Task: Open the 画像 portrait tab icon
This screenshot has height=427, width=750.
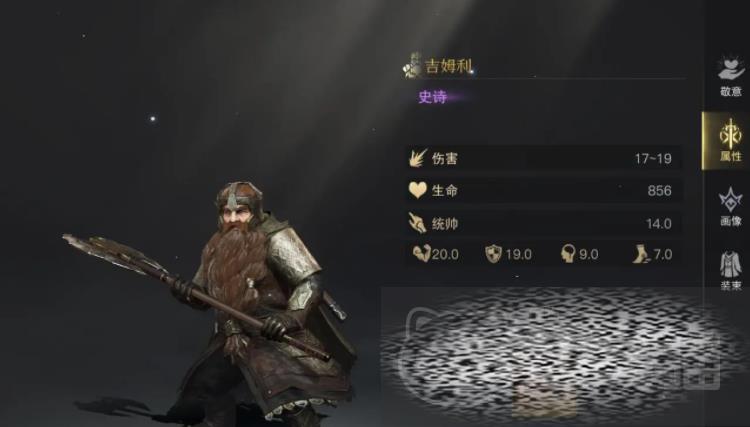Action: click(730, 201)
